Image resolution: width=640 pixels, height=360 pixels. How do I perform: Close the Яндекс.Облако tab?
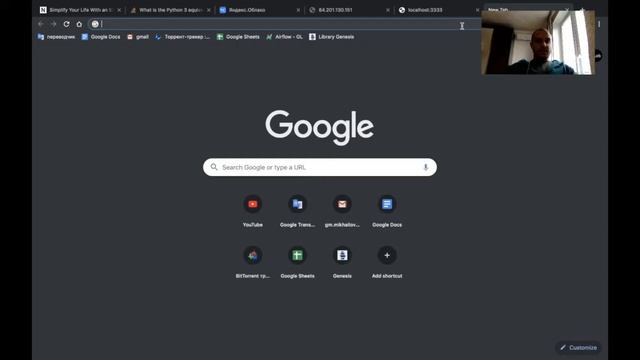(x=298, y=10)
